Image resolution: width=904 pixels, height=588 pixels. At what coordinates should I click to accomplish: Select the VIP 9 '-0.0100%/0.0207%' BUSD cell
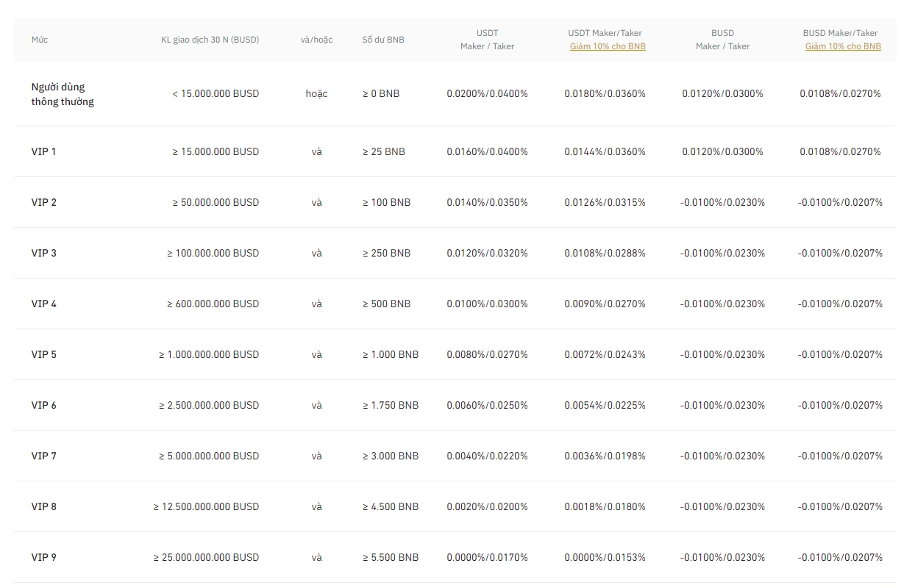click(x=840, y=557)
